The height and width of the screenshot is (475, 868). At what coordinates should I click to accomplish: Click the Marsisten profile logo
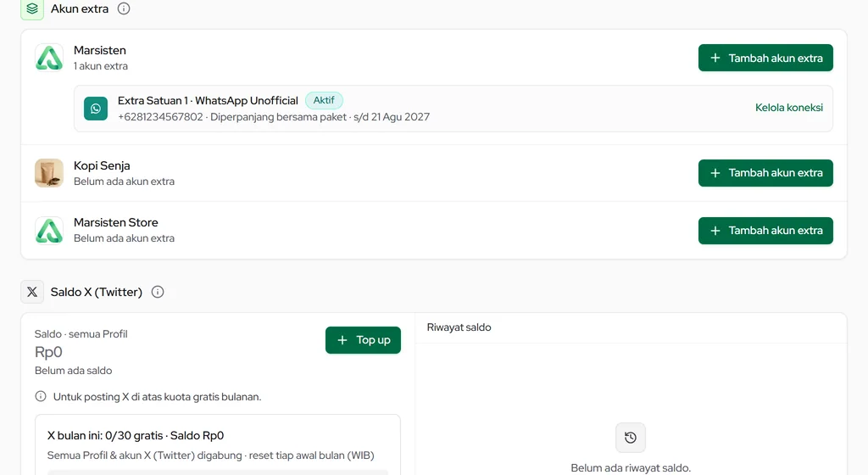click(x=49, y=58)
